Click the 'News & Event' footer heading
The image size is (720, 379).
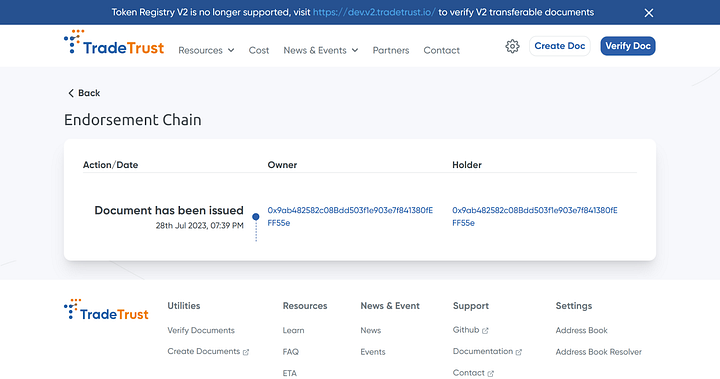click(390, 306)
